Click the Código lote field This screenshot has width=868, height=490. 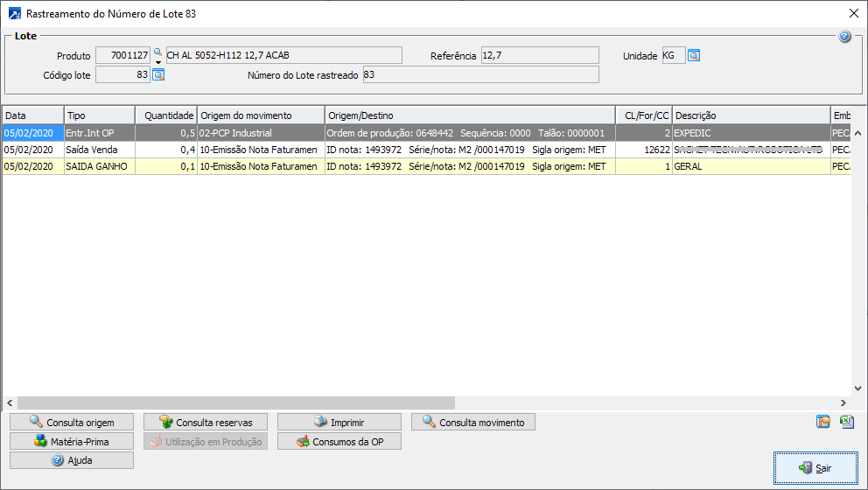[x=122, y=74]
